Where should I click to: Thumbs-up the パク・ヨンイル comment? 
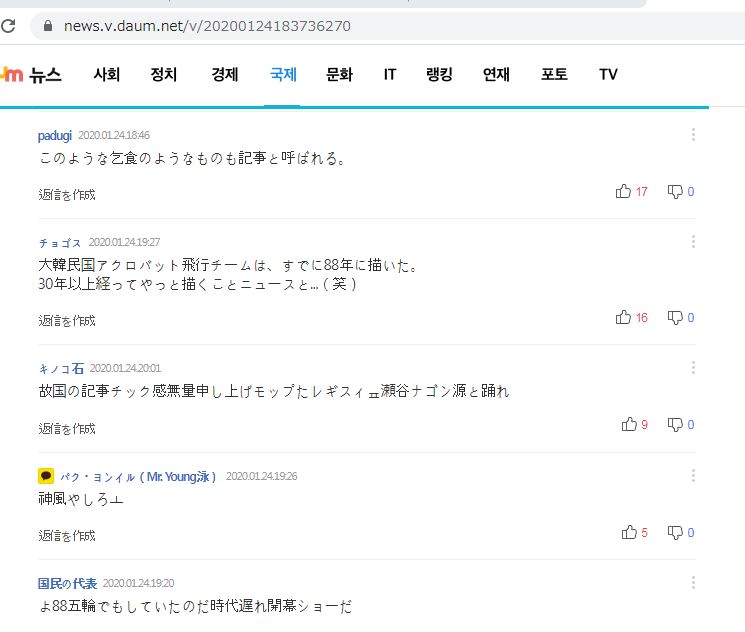point(629,532)
